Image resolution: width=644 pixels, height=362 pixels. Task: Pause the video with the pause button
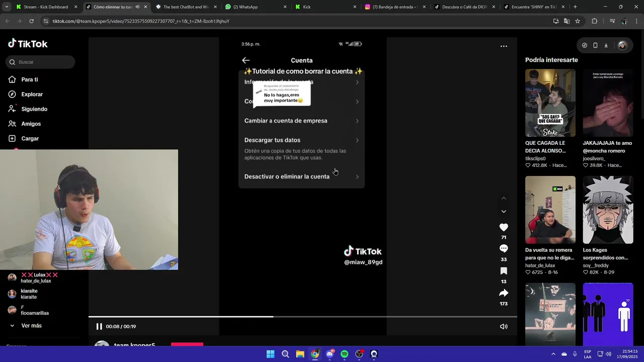pos(99,326)
